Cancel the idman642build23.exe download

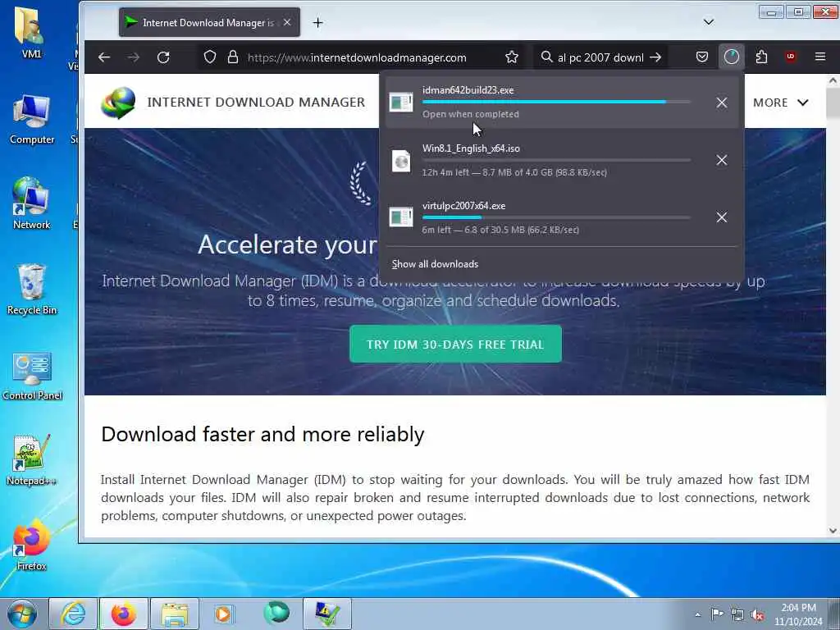coord(722,103)
